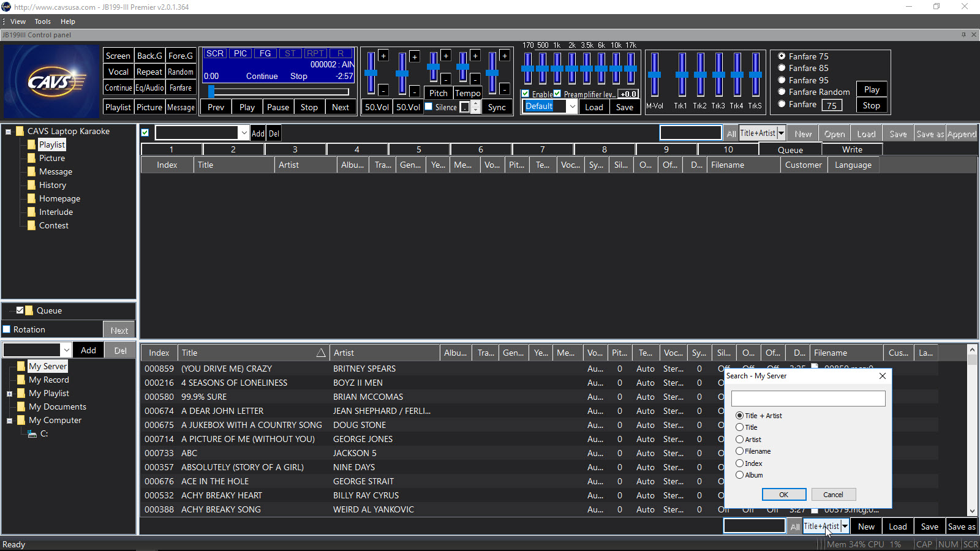The height and width of the screenshot is (551, 980).
Task: Click the Sync slider minus button
Action: point(505,90)
